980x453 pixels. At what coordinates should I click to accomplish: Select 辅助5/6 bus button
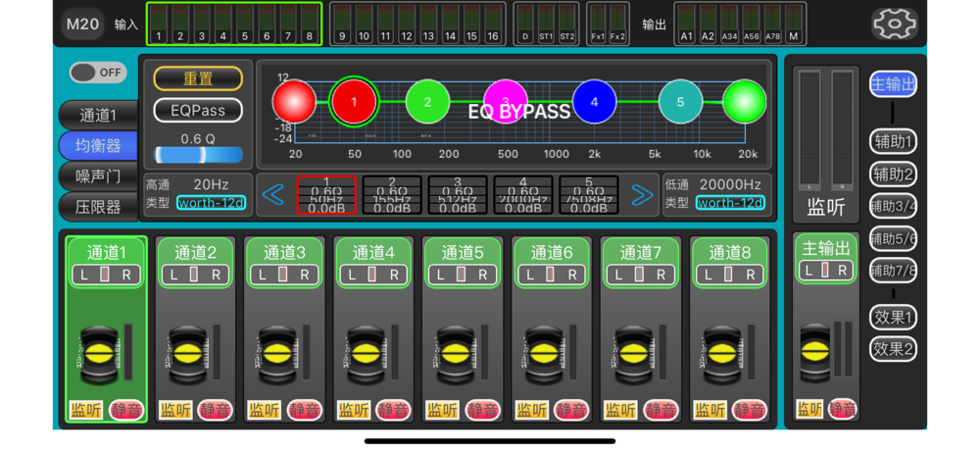coord(893,238)
